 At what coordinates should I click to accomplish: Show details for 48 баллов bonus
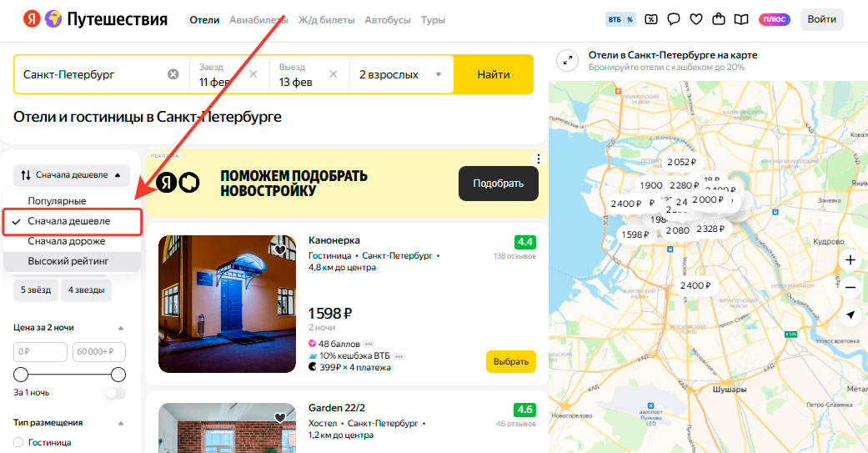(x=369, y=344)
